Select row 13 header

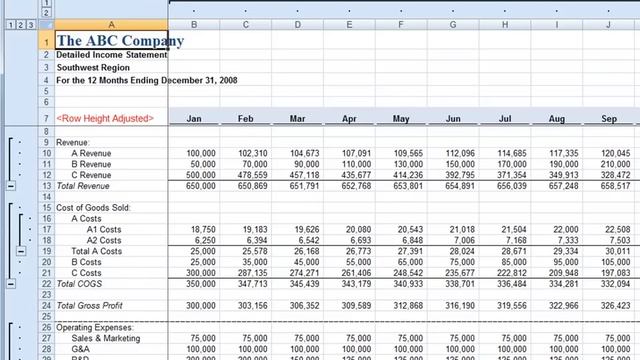[x=46, y=186]
